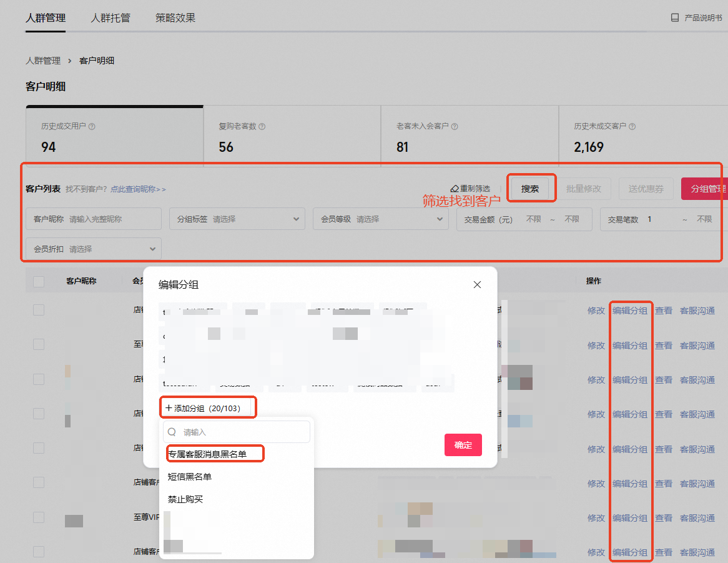Screen dimensions: 728x563
Task: Switch to the 策略效果 tab
Action: coord(175,18)
